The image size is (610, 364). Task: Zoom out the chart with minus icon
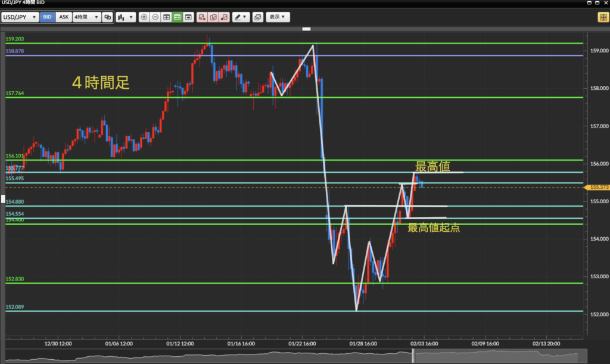point(155,17)
